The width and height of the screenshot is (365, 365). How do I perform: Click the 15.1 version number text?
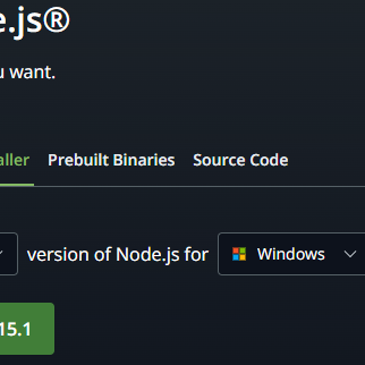click(x=15, y=329)
